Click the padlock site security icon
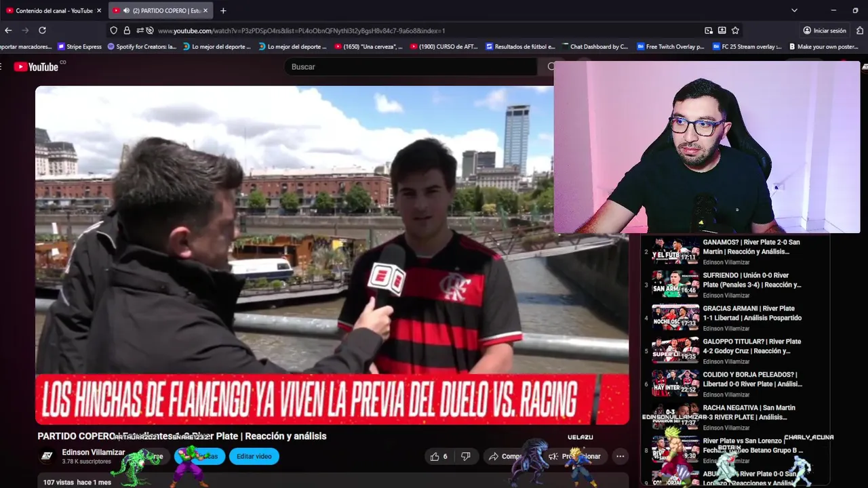Screen dimensions: 868x488 (x=127, y=30)
